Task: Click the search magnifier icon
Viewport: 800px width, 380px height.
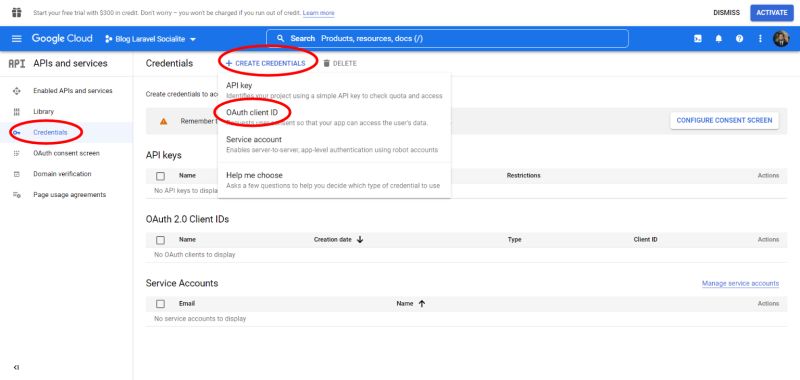Action: pos(280,38)
